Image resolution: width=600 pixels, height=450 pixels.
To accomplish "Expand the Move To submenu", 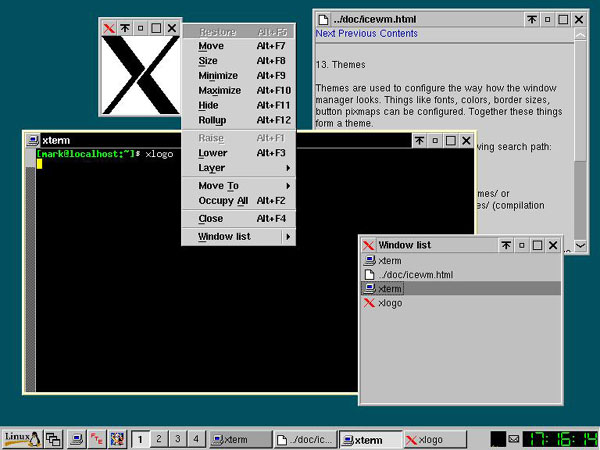I will tap(238, 186).
